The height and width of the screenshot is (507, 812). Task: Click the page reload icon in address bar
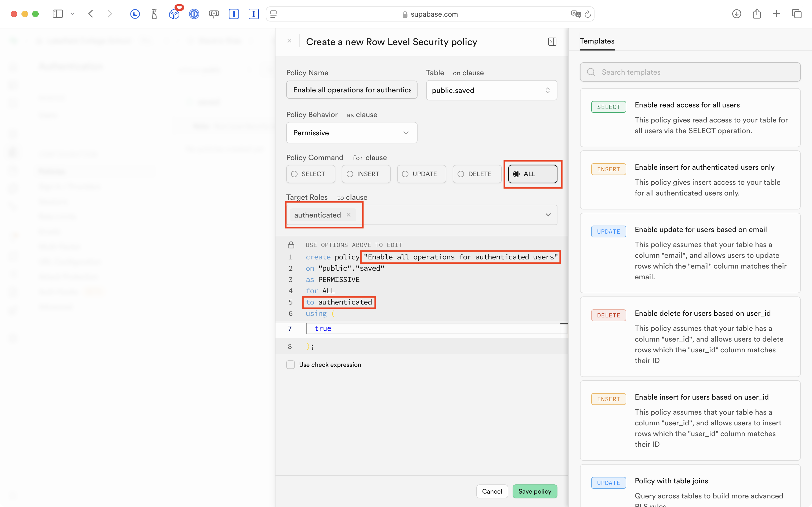pos(588,14)
